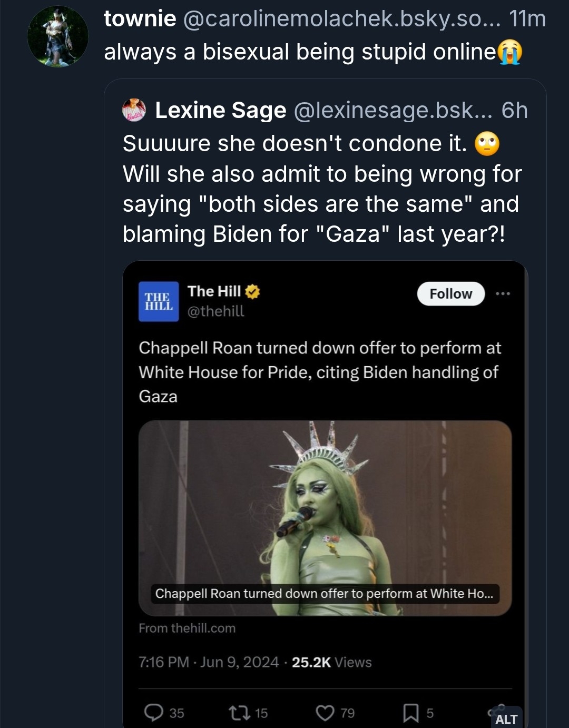The image size is (569, 728).
Task: Open townie's display name profile link
Action: [140, 19]
